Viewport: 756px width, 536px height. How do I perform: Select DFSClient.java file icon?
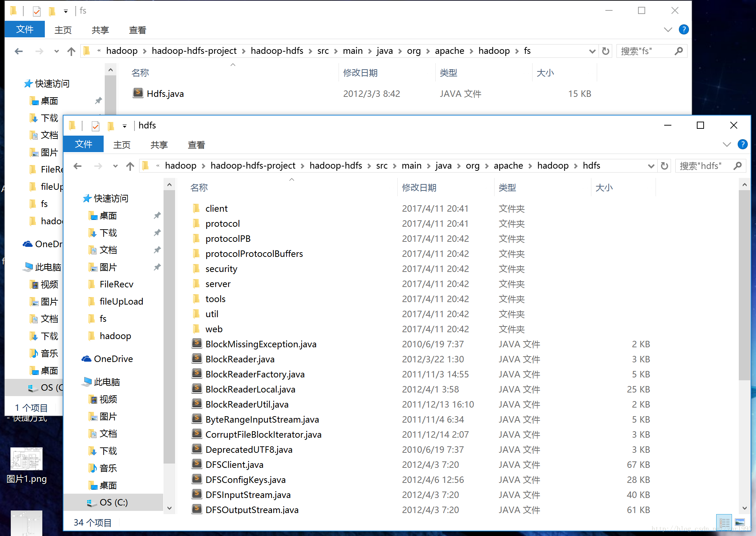click(x=196, y=464)
